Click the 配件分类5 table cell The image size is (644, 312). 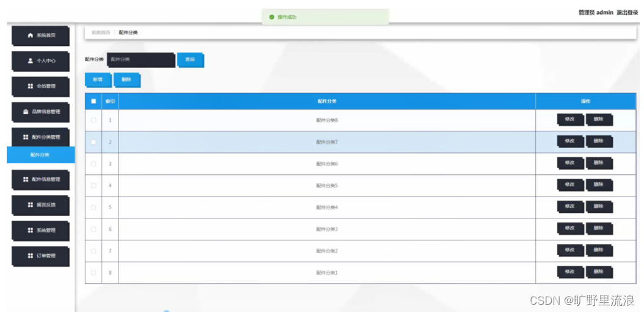[x=327, y=186]
